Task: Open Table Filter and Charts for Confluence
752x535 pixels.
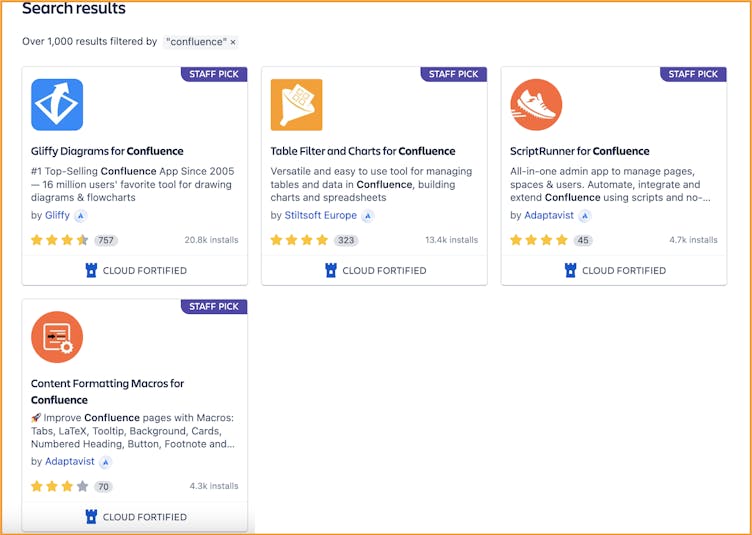Action: pos(362,151)
